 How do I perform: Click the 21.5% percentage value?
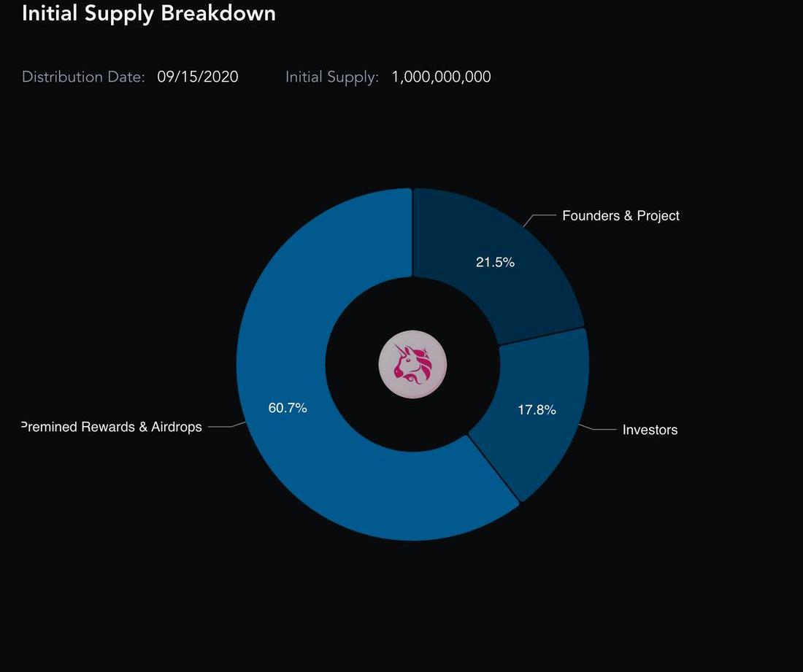(x=495, y=263)
